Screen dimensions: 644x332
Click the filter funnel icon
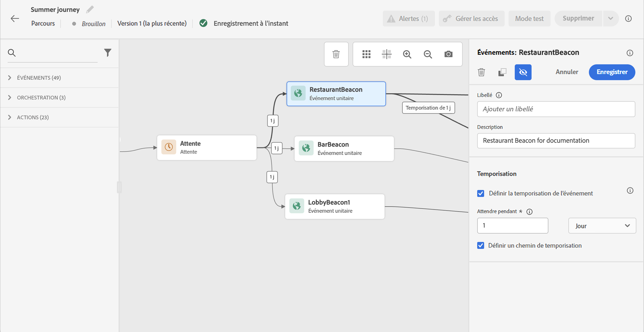(108, 52)
